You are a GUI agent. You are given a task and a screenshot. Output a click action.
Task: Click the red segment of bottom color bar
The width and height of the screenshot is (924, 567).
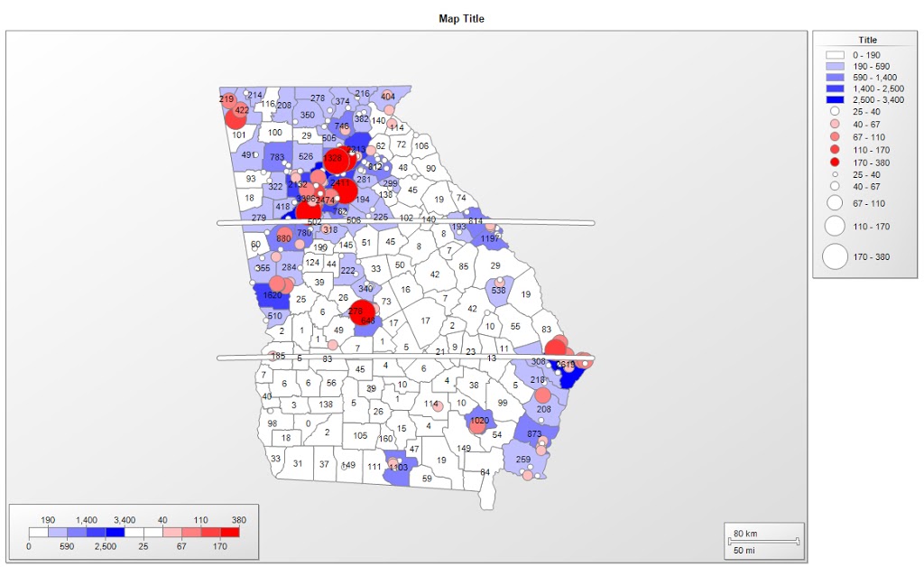(x=230, y=533)
